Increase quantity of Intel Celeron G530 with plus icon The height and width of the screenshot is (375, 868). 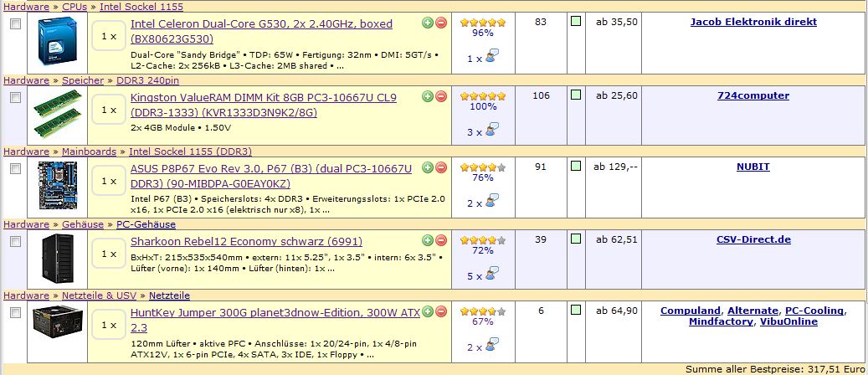pos(428,23)
